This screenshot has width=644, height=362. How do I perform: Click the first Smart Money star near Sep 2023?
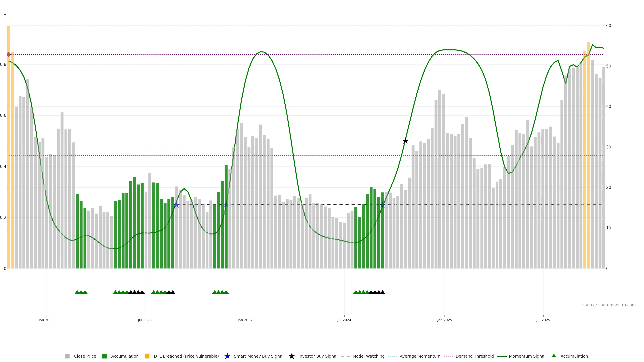click(176, 205)
